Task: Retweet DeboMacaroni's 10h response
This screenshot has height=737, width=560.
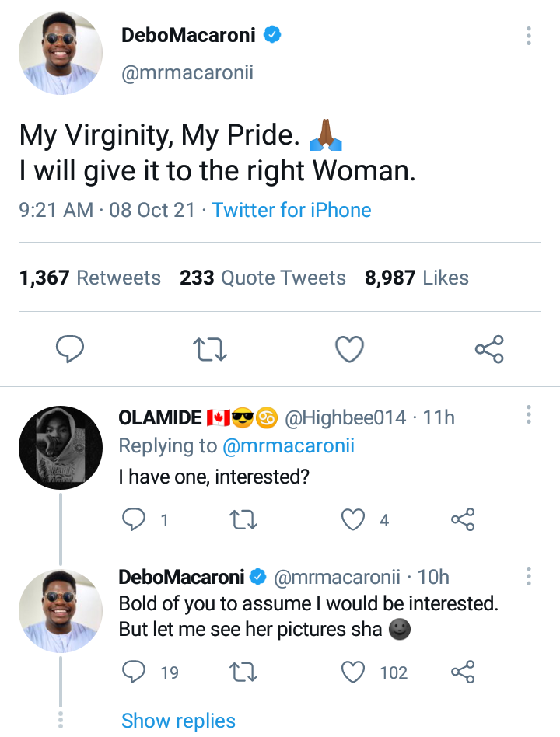Action: click(244, 672)
